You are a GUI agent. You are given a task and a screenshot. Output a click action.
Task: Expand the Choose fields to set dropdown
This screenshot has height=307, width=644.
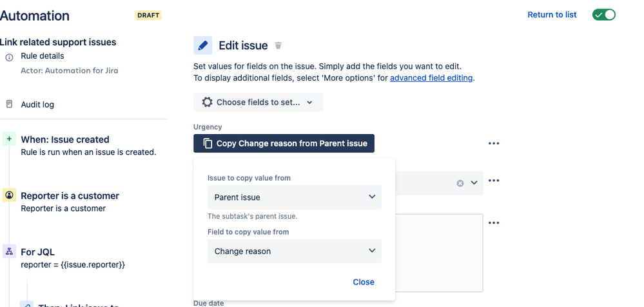coord(258,102)
